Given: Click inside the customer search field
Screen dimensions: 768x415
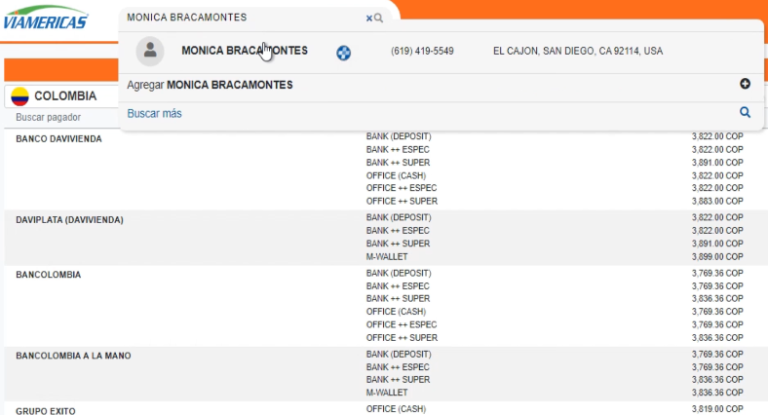Looking at the screenshot, I should (240, 18).
